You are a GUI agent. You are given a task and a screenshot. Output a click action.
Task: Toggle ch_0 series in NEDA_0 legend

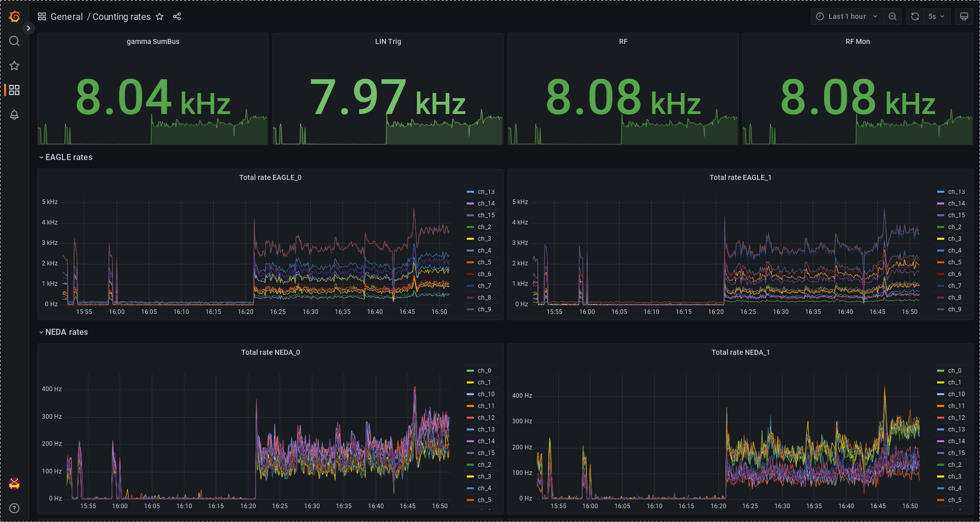pos(484,371)
